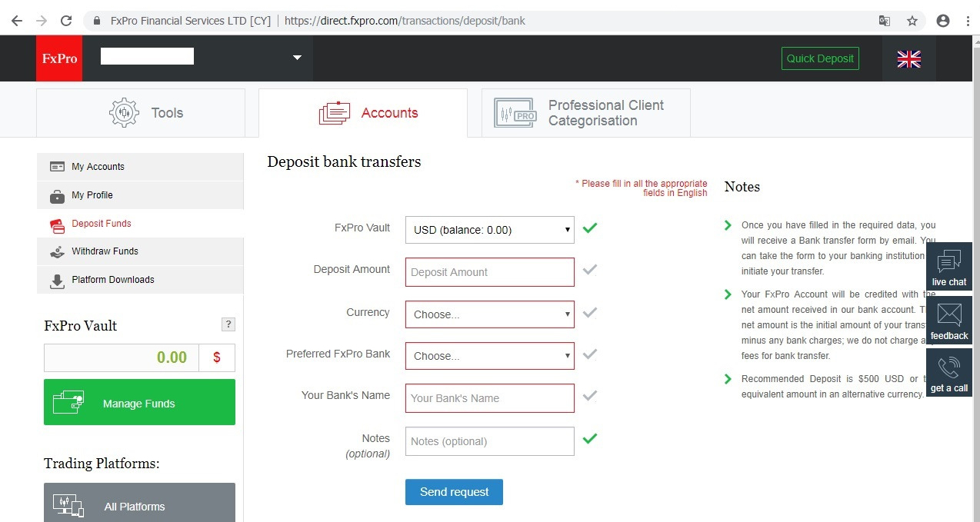The width and height of the screenshot is (980, 522).
Task: Click the Send request button
Action: pyautogui.click(x=454, y=492)
